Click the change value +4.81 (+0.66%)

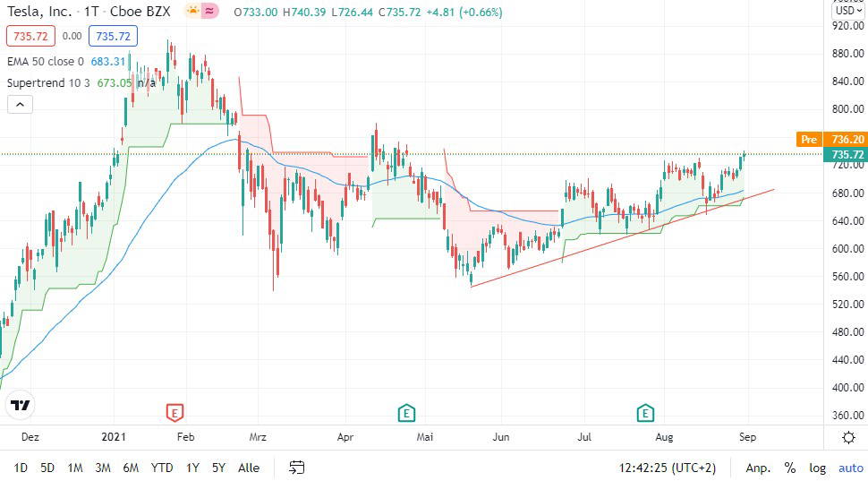464,12
